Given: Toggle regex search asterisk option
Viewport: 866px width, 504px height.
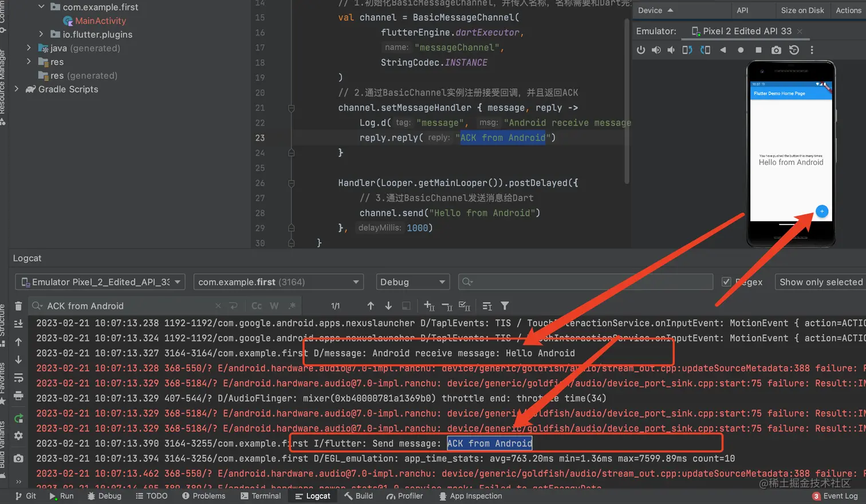Looking at the screenshot, I should coord(292,306).
